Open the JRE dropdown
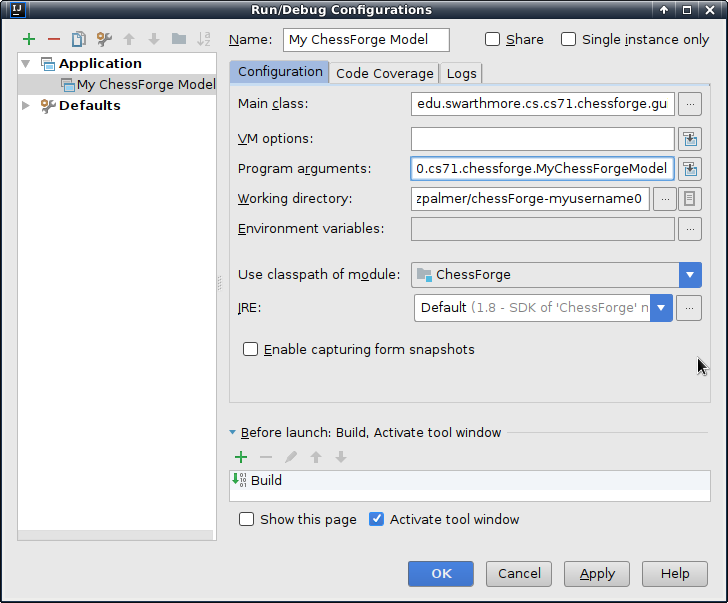The width and height of the screenshot is (728, 603). [x=660, y=308]
